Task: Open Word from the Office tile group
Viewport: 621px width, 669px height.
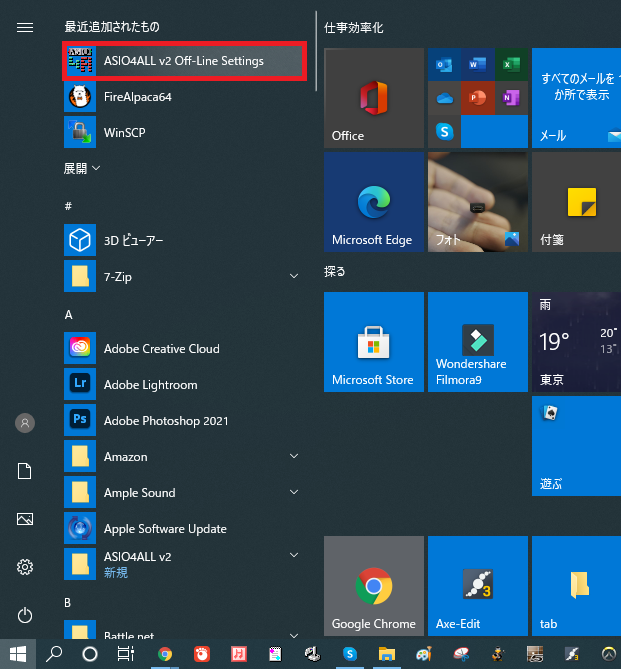Action: 478,65
